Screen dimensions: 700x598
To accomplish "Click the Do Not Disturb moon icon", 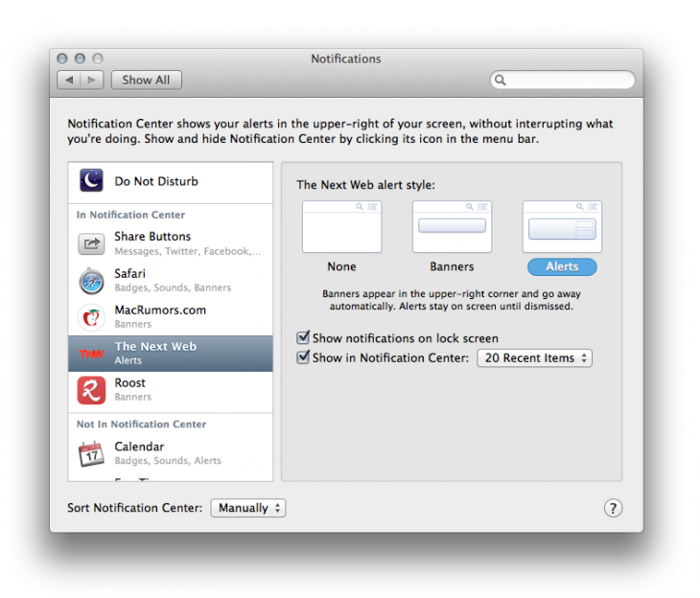I will (91, 180).
